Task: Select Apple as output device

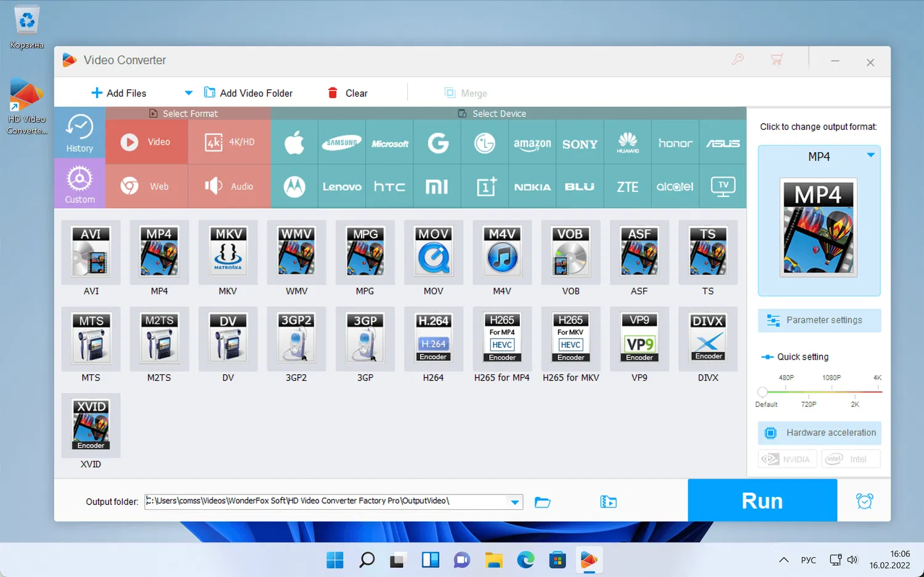Action: (x=294, y=142)
